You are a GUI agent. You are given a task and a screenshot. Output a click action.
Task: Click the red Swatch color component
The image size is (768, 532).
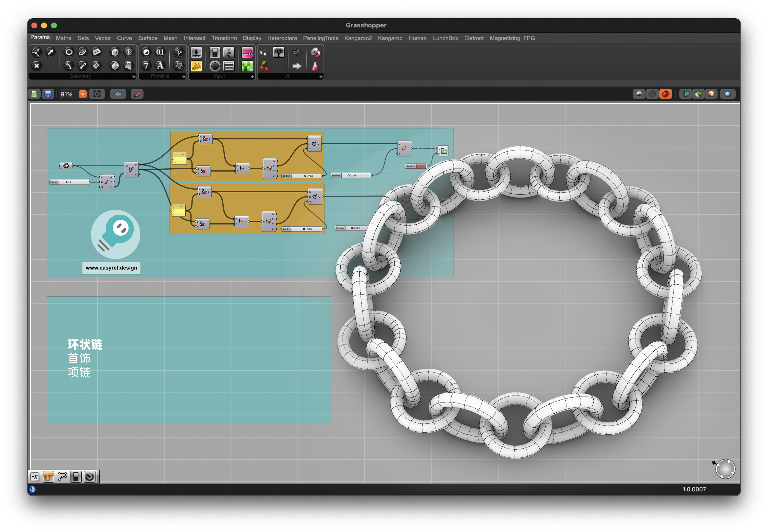421,166
